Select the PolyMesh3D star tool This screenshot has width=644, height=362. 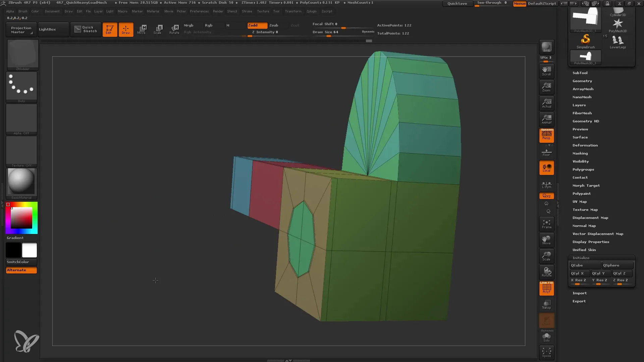[x=618, y=25]
